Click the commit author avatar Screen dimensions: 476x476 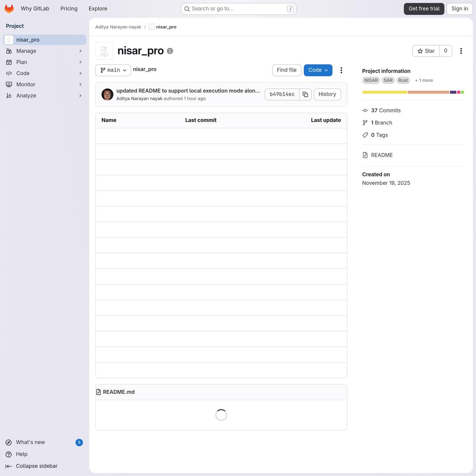(x=107, y=94)
